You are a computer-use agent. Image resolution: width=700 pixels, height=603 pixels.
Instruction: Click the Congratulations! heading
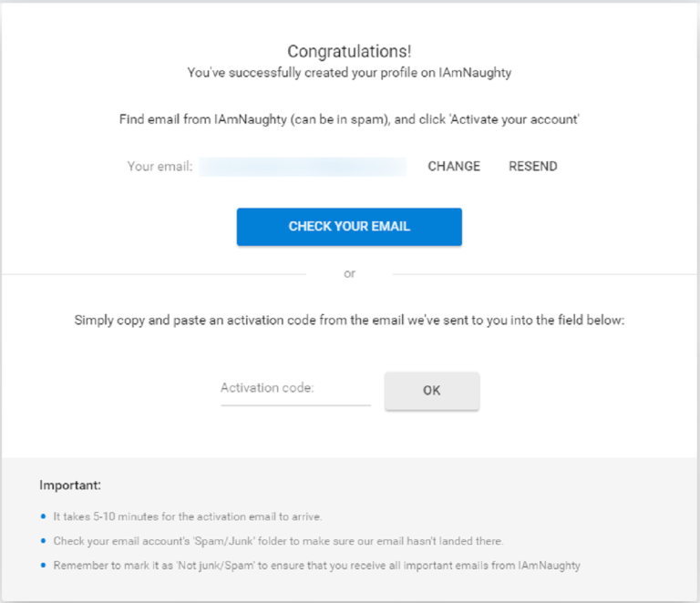(349, 51)
